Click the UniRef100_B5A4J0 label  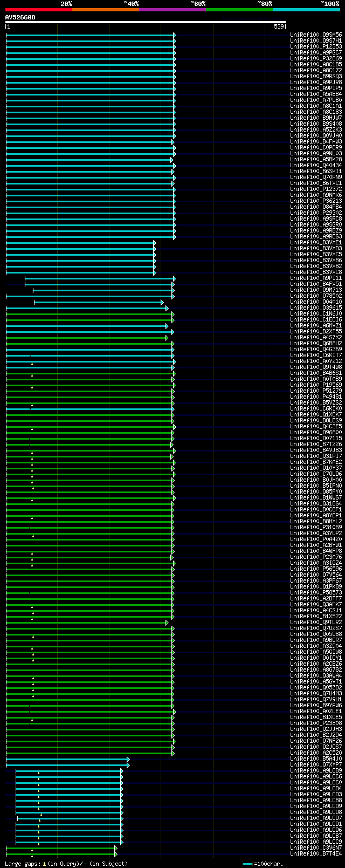pyautogui.click(x=316, y=759)
